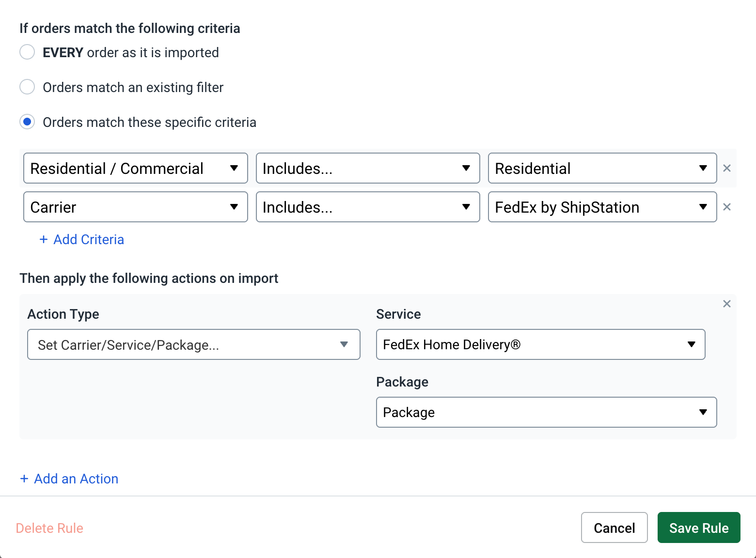Image resolution: width=756 pixels, height=558 pixels.
Task: Open the Package type dropdown
Action: 546,412
